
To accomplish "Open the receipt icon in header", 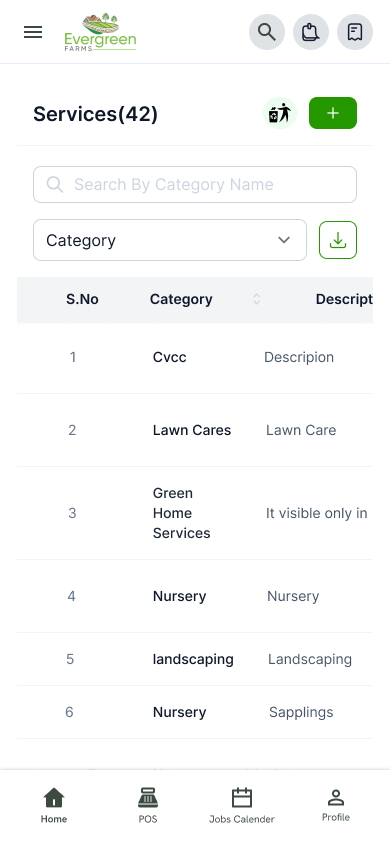I will 355,32.
